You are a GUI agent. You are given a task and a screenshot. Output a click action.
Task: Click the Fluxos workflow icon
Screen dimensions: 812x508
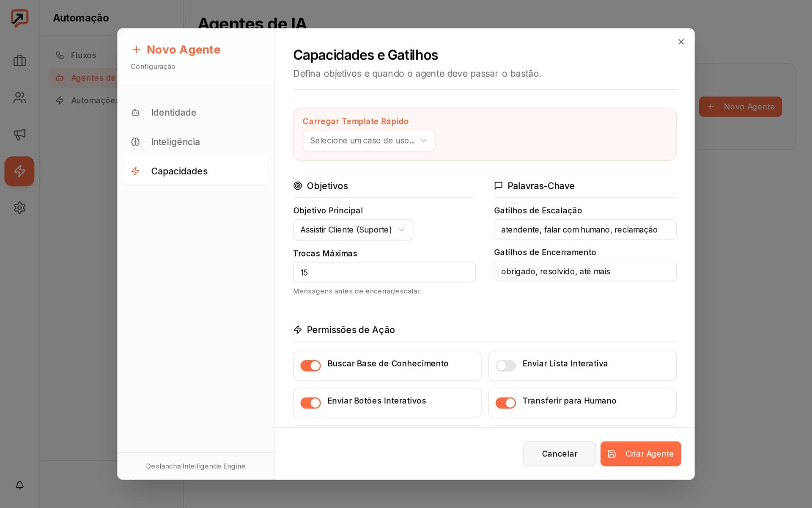[60, 55]
